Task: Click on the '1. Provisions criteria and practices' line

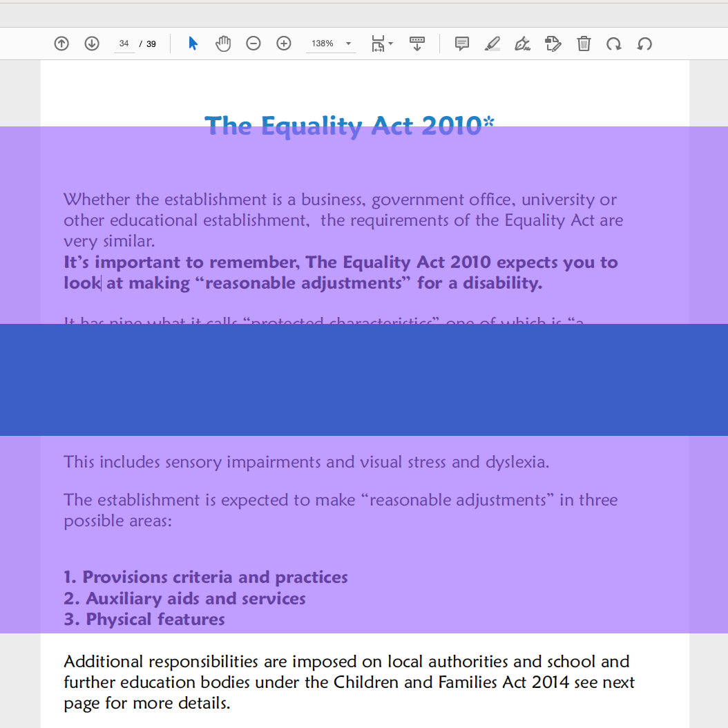Action: [x=206, y=577]
